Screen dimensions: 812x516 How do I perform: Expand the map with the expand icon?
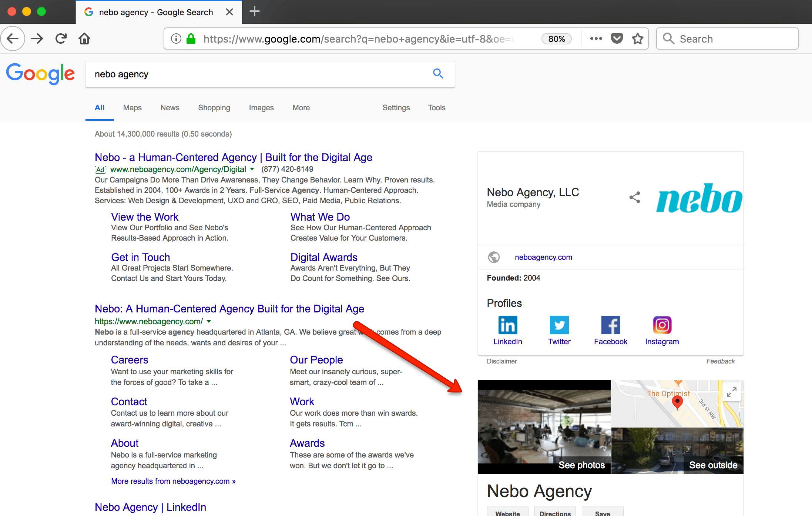[731, 392]
